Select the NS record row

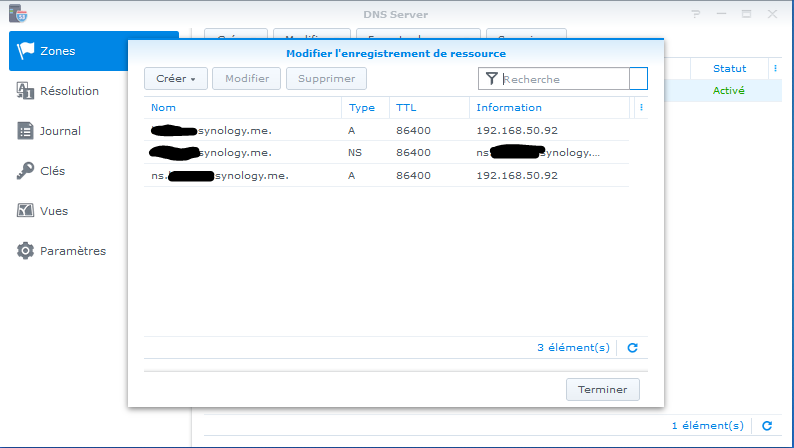tap(386, 152)
